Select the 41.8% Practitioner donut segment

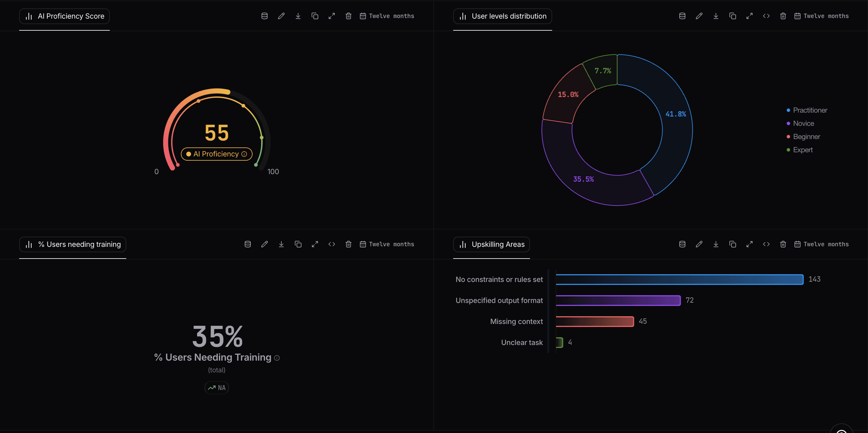(676, 114)
